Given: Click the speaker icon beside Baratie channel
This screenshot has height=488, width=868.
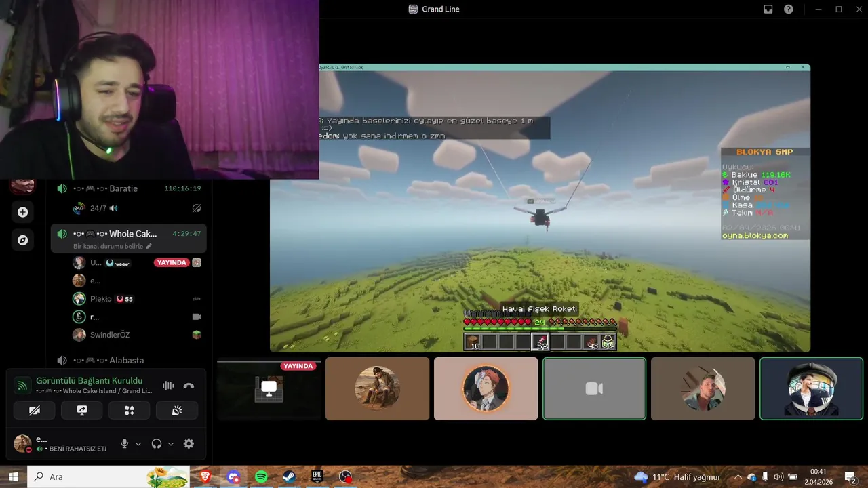Looking at the screenshot, I should coord(62,188).
